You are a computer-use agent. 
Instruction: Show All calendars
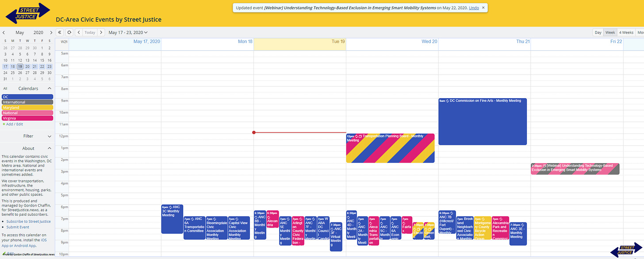[5, 88]
